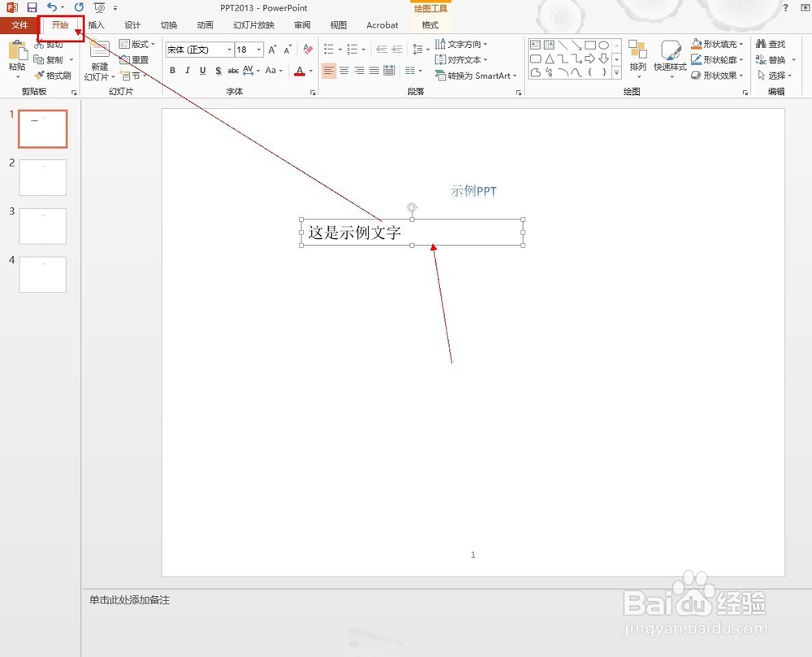Select the Format Painter tool
The image size is (812, 657).
tap(50, 75)
